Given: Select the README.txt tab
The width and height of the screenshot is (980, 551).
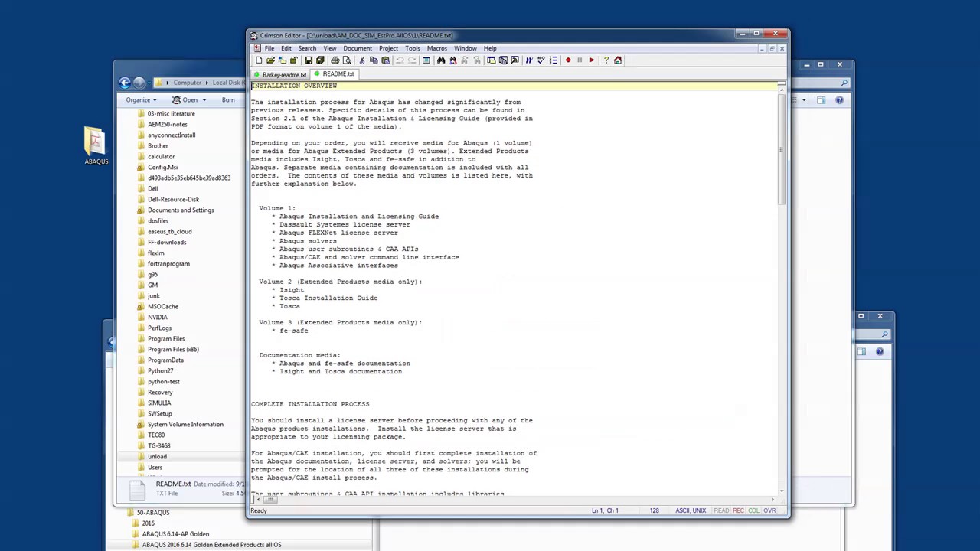Looking at the screenshot, I should pos(335,74).
